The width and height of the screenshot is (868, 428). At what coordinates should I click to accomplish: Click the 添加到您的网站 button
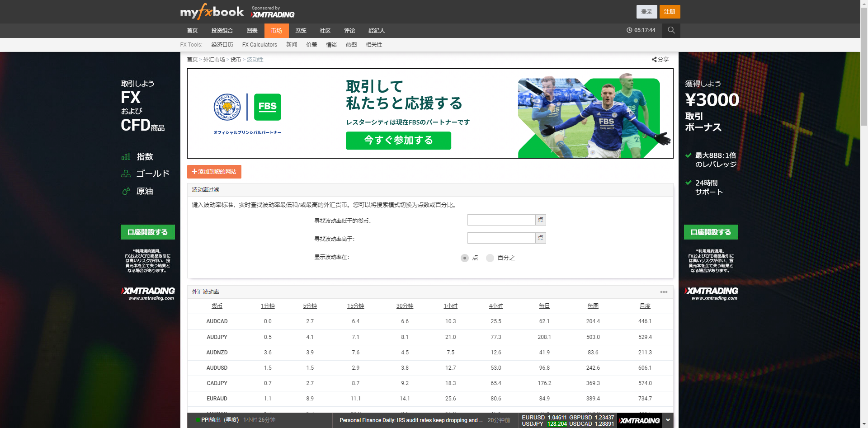(x=214, y=172)
